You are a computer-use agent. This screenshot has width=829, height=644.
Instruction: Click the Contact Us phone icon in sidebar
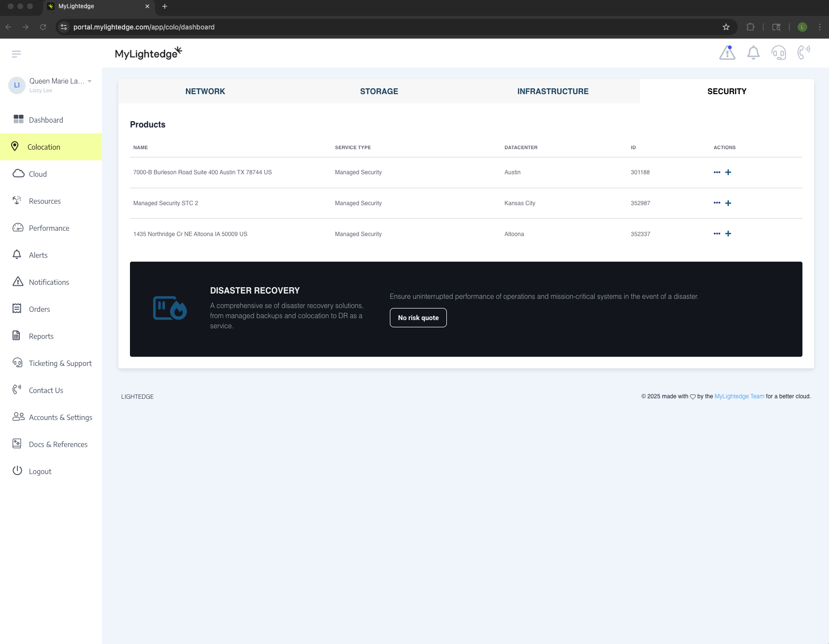pyautogui.click(x=17, y=390)
